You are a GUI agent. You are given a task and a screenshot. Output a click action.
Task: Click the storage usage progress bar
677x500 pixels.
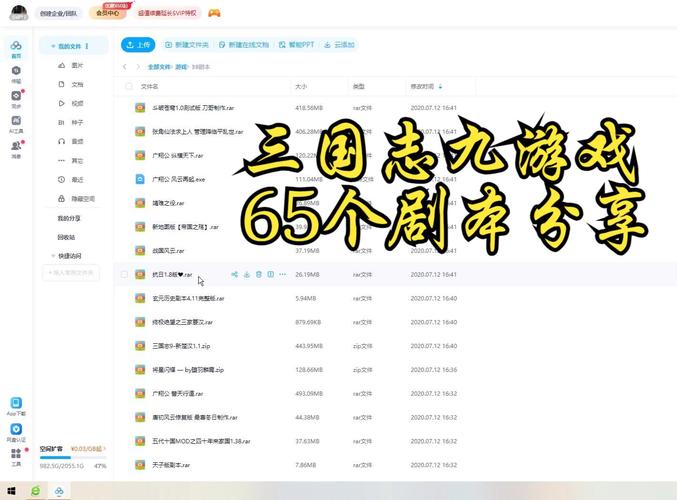pos(73,457)
